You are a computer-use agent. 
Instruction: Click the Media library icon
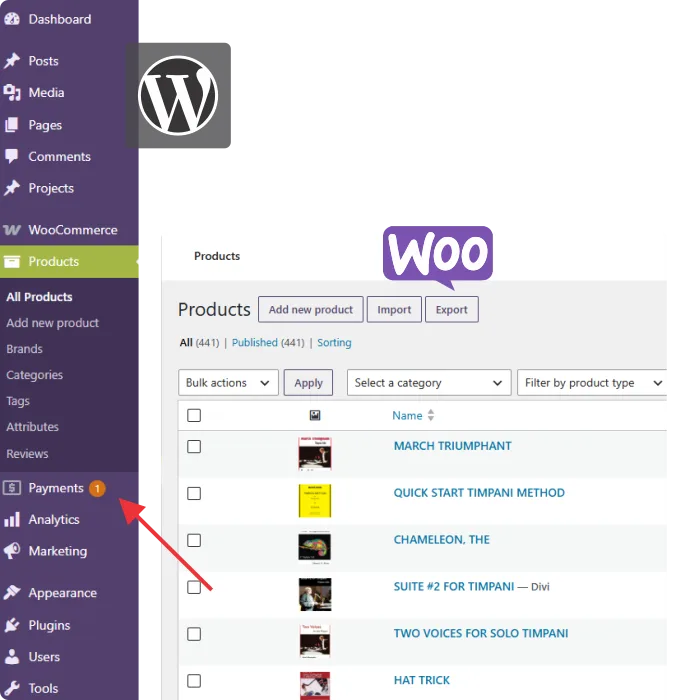[x=12, y=92]
